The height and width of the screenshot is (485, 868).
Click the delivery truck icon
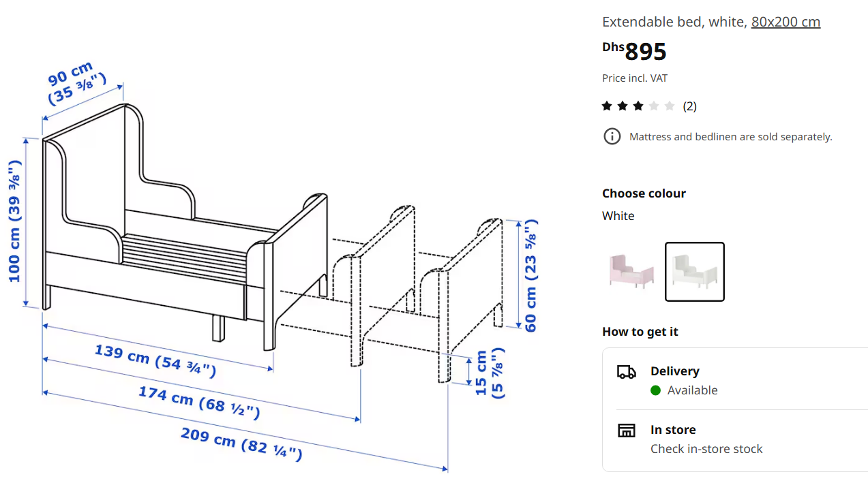point(626,372)
